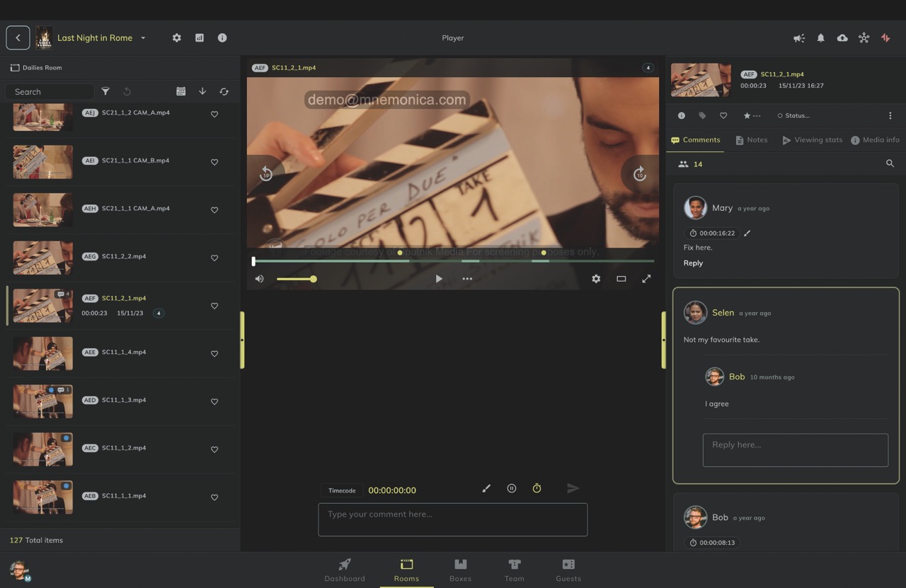Select the SC11_1_3.mp4 thumbnail

click(x=42, y=401)
